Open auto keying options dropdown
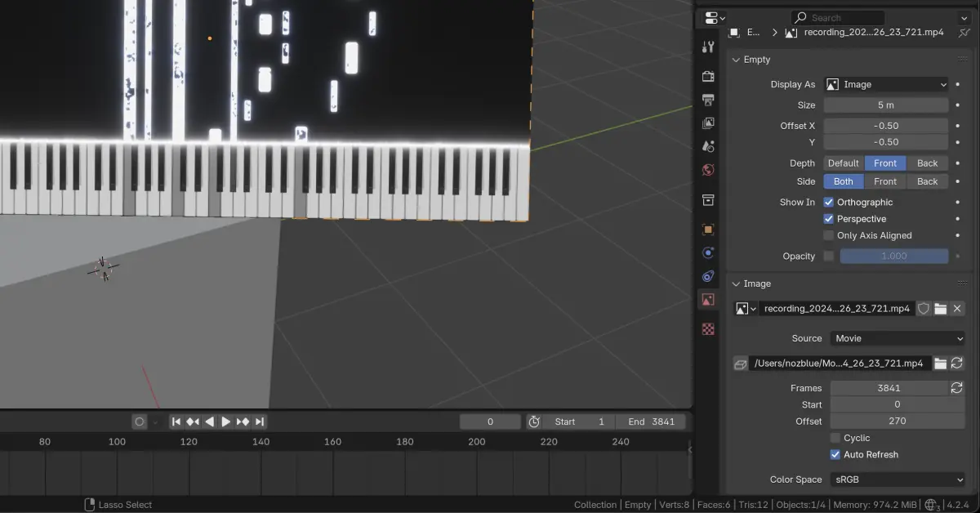This screenshot has width=980, height=513. pos(155,422)
